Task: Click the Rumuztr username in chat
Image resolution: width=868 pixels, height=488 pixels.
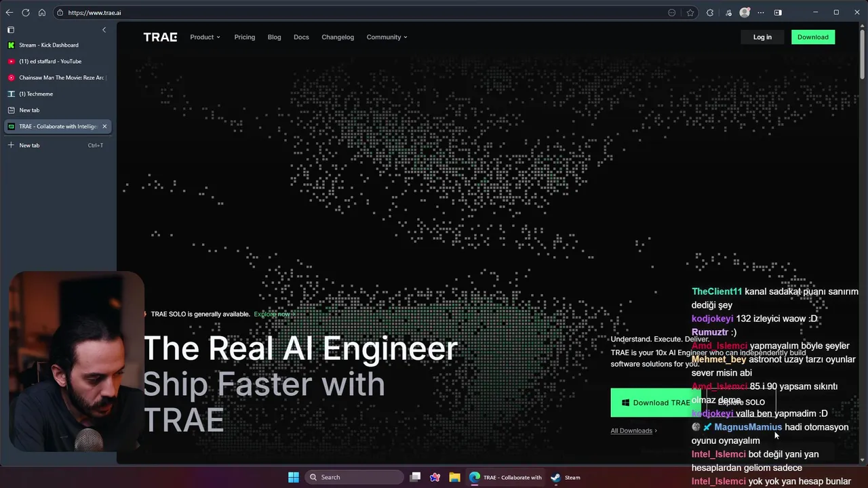Action: (710, 332)
